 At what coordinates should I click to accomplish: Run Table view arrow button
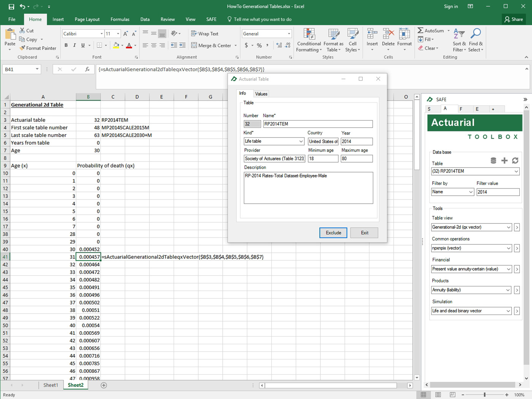(x=517, y=227)
